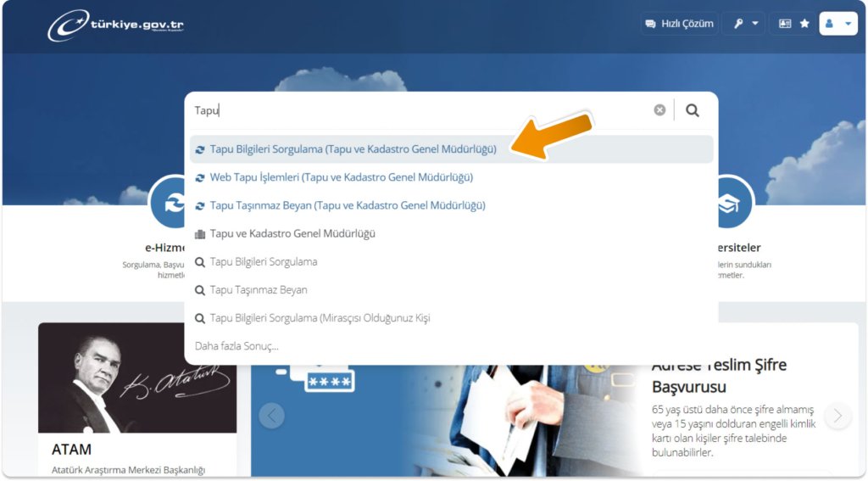Choose Tapu Bilgileri Sorgulama (Mirasçısı Olduğunuz Kişi suggestion
Viewport: 868px width, 481px height.
coord(451,318)
